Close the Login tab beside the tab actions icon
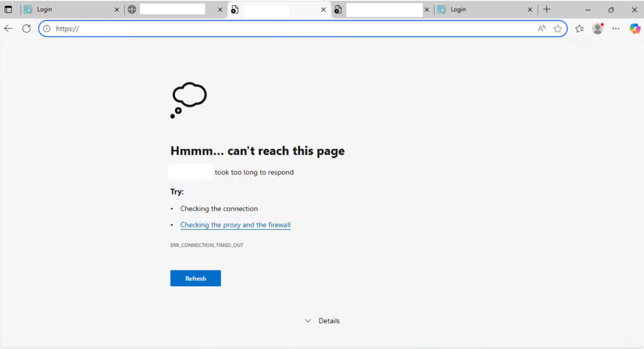 [117, 9]
